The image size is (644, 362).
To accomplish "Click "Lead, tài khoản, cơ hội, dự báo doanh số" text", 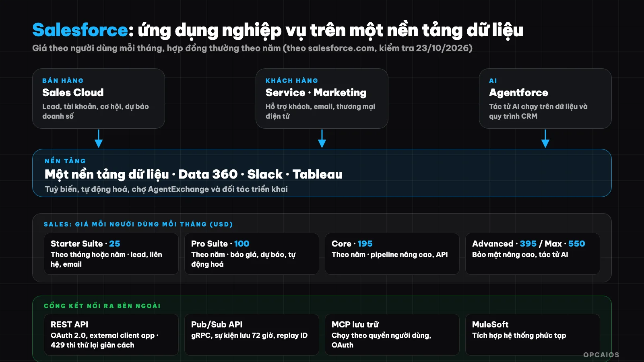I will pos(95,111).
